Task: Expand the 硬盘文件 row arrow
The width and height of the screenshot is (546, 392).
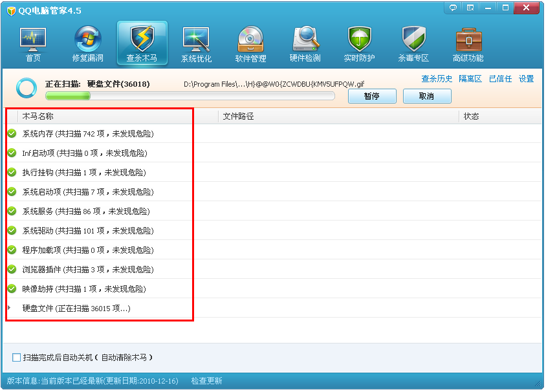Action: tap(10, 308)
